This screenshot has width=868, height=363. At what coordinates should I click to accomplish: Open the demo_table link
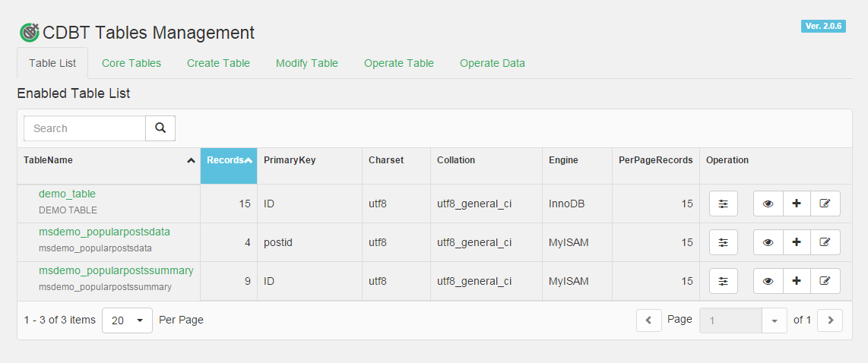coord(67,194)
